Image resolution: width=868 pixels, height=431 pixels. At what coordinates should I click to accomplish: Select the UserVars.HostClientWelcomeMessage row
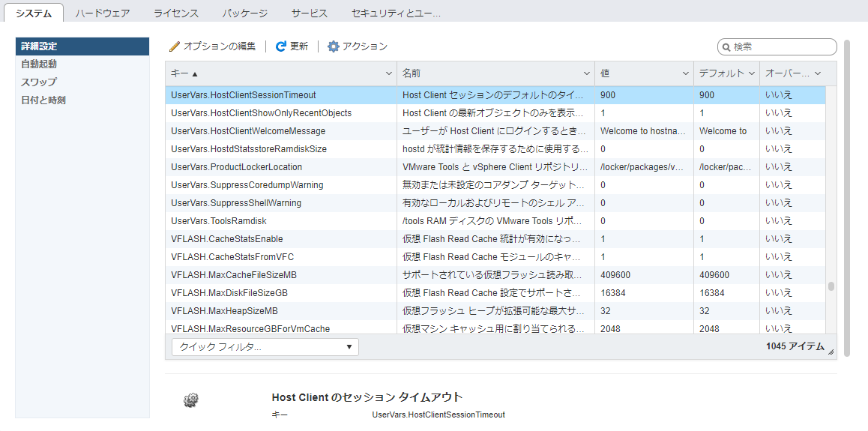click(x=495, y=131)
